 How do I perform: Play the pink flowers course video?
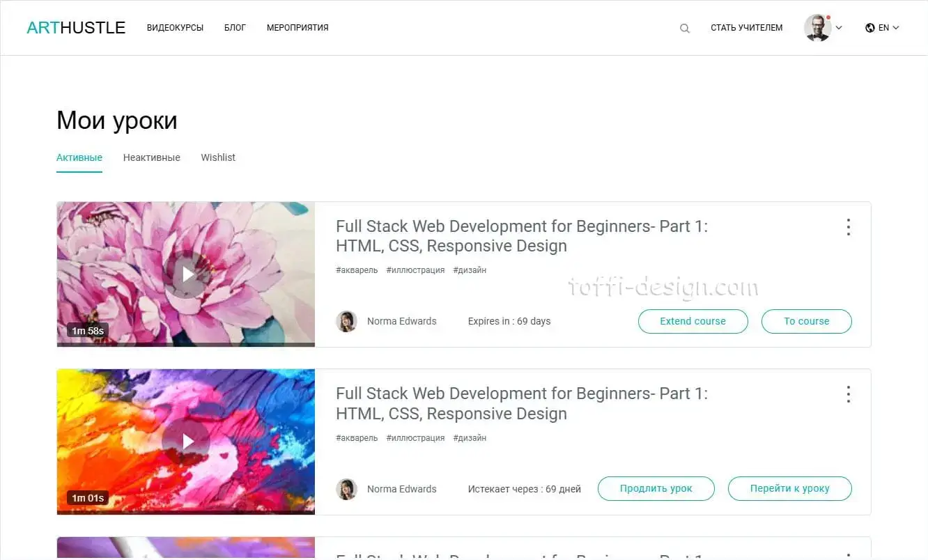[187, 274]
